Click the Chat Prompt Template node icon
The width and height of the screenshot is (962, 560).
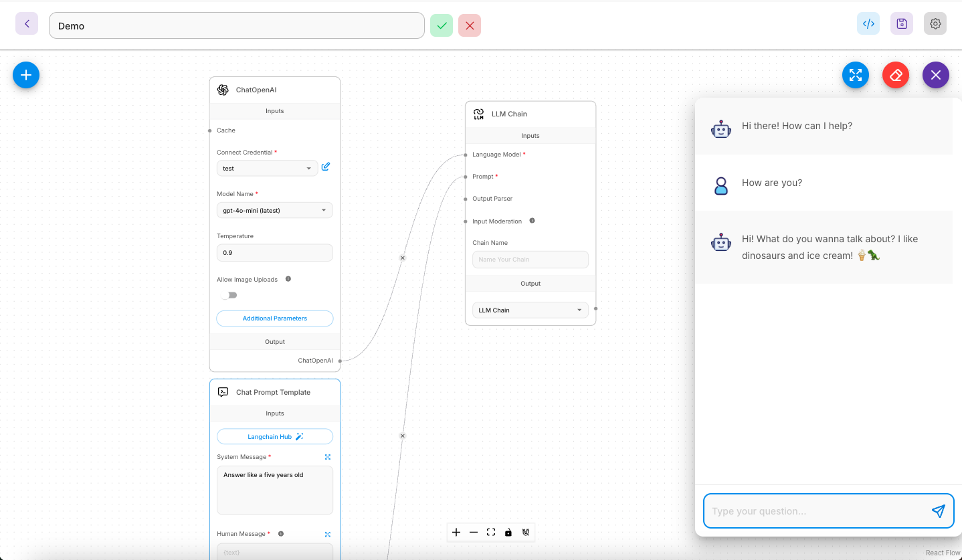tap(223, 392)
